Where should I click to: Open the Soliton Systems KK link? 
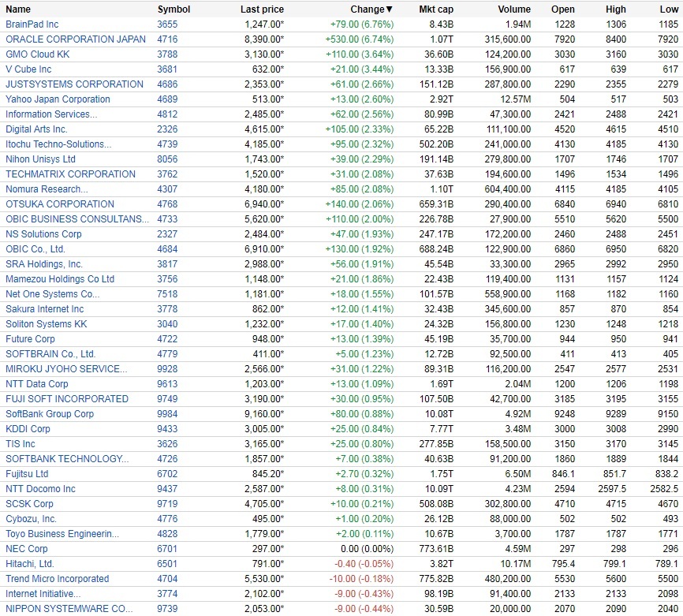47,324
